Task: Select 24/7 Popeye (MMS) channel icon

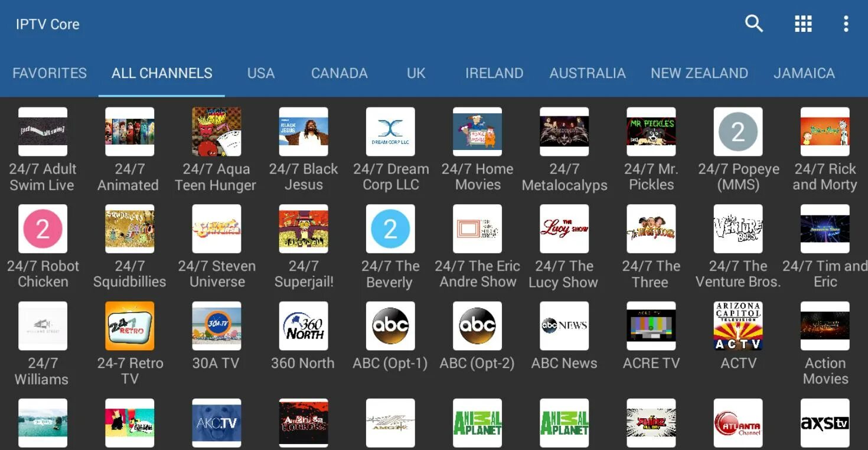Action: [x=738, y=132]
